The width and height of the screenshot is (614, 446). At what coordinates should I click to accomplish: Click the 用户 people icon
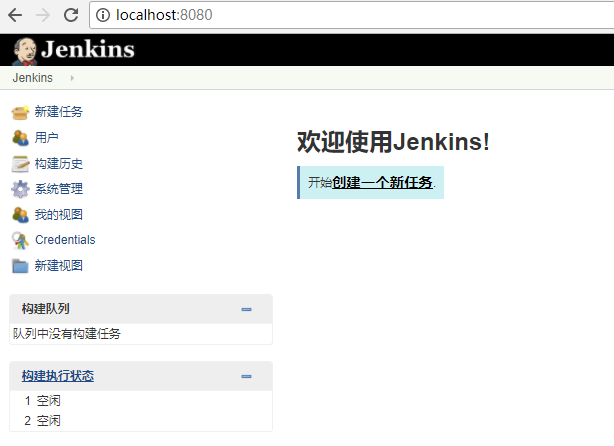pyautogui.click(x=20, y=138)
